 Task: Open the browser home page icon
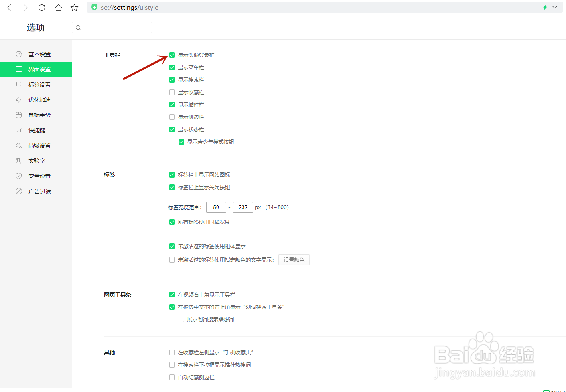58,7
